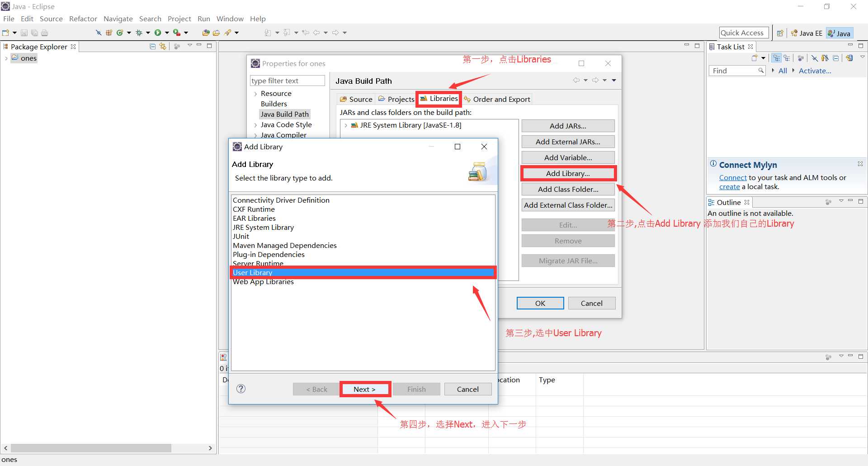
Task: Click the Add Library... button
Action: coord(568,173)
